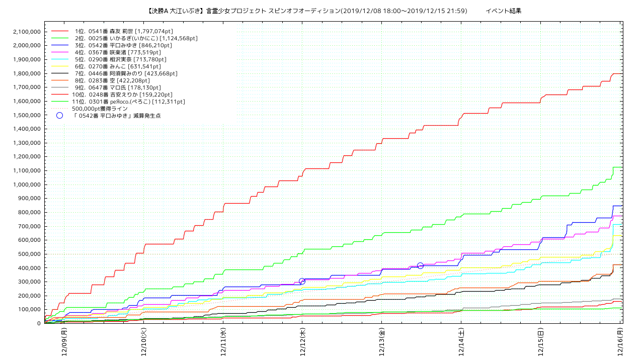Click the y-axis value '500,000'
The image size is (644, 362).
tap(29, 254)
